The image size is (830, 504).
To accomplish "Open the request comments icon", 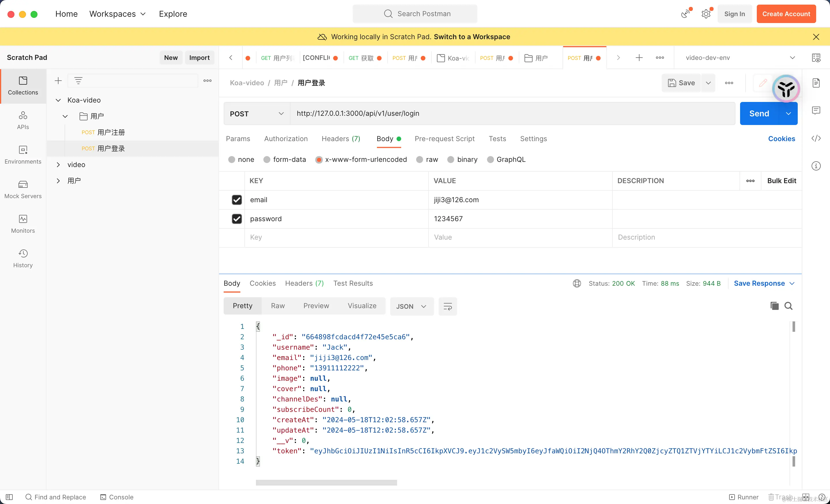I will (x=816, y=110).
